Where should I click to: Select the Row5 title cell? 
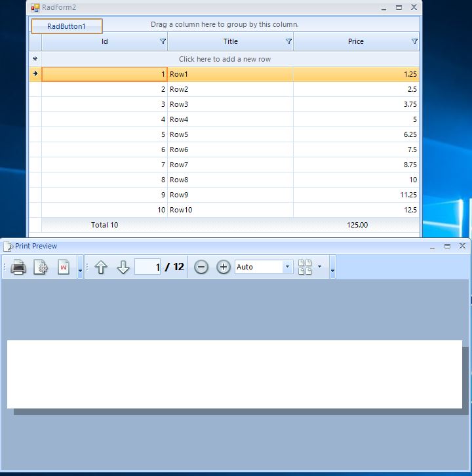point(230,134)
